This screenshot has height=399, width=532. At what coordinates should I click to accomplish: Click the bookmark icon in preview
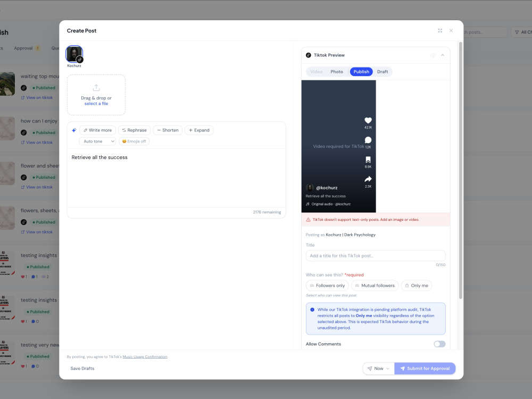(x=368, y=160)
